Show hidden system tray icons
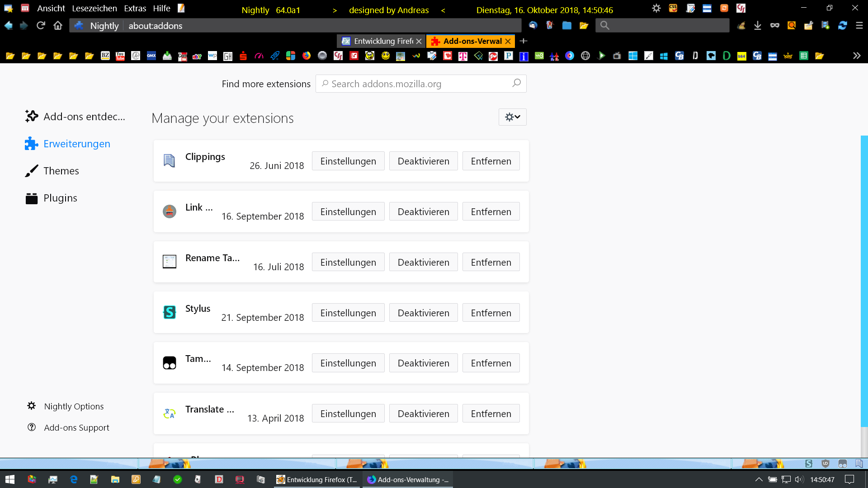 point(759,479)
